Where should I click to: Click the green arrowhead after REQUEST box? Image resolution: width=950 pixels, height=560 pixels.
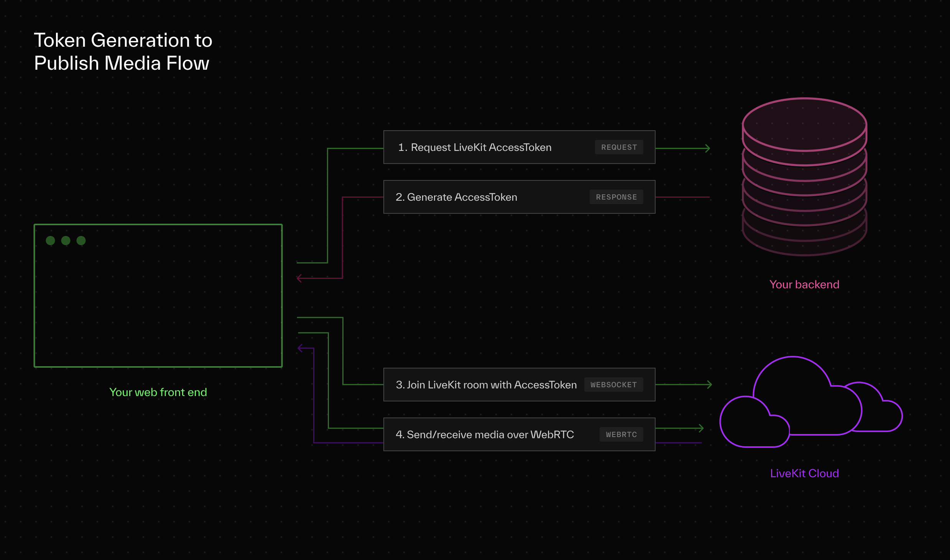pyautogui.click(x=708, y=148)
